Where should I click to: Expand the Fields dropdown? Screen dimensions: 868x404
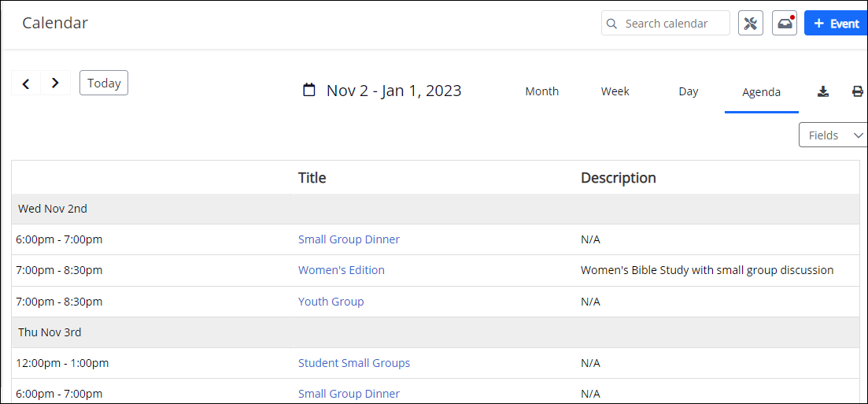coord(833,135)
